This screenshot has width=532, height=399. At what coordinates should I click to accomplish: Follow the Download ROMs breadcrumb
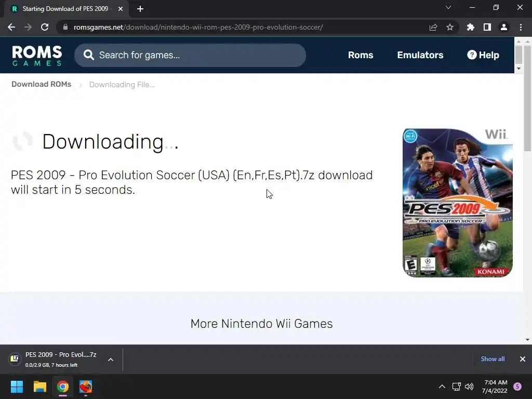coord(42,84)
